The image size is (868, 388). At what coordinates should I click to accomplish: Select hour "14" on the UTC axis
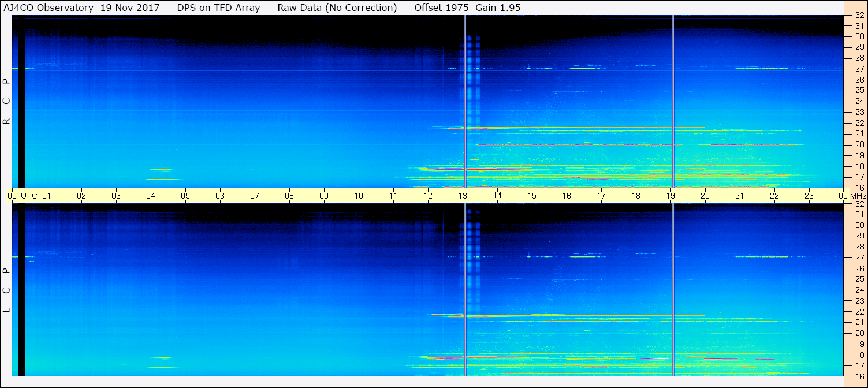pyautogui.click(x=497, y=196)
